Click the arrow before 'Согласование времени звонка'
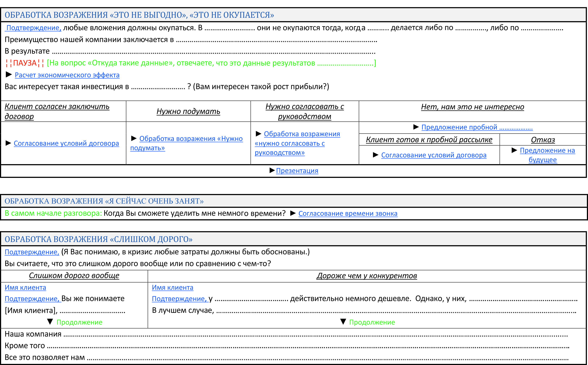 [x=293, y=213]
